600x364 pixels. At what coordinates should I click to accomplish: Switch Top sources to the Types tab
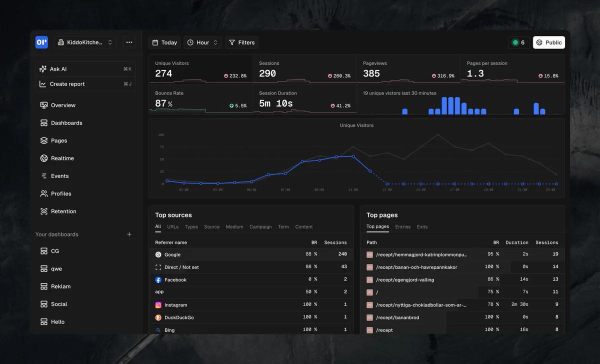point(191,227)
